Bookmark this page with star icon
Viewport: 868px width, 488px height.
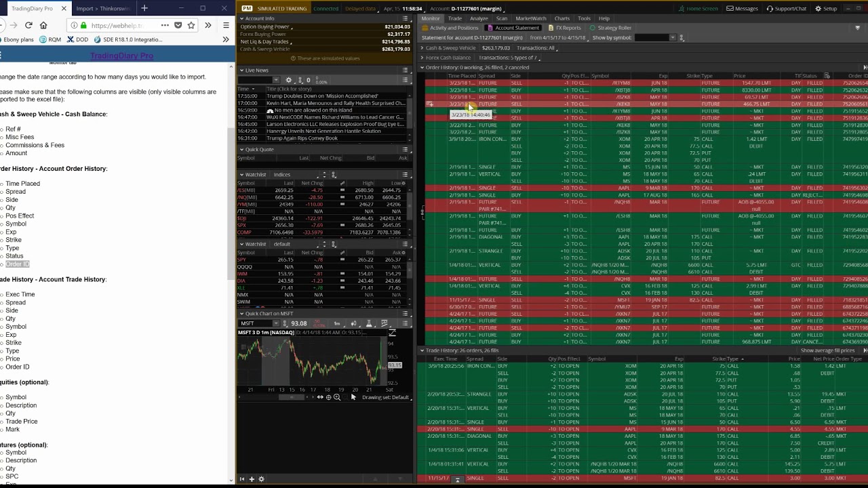191,25
